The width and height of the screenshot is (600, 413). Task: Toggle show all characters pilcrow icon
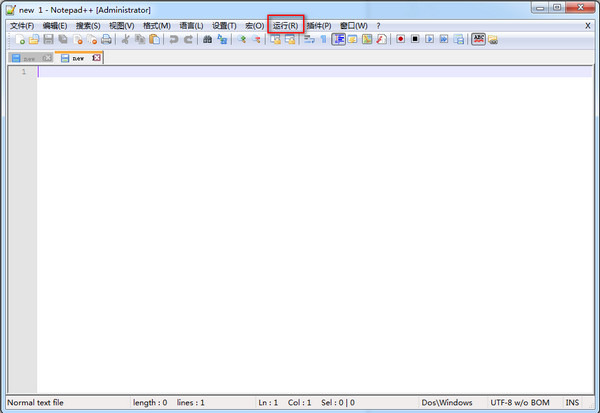pos(324,39)
